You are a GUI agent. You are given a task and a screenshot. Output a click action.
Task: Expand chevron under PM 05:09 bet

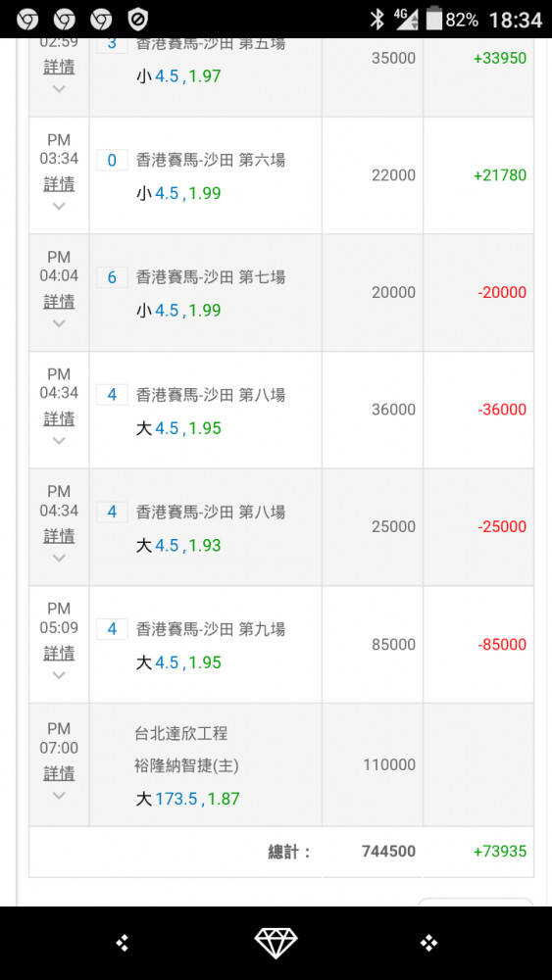59,675
